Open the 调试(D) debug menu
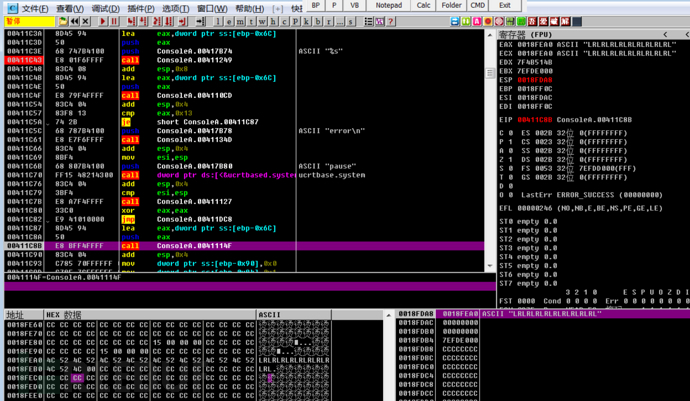Screen dimensions: 690x401 click(x=105, y=8)
